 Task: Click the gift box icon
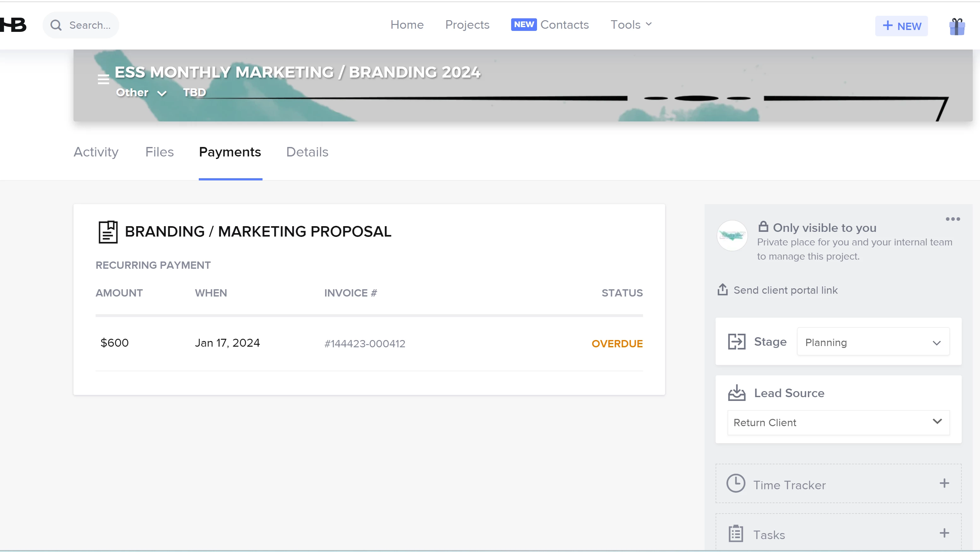tap(957, 26)
